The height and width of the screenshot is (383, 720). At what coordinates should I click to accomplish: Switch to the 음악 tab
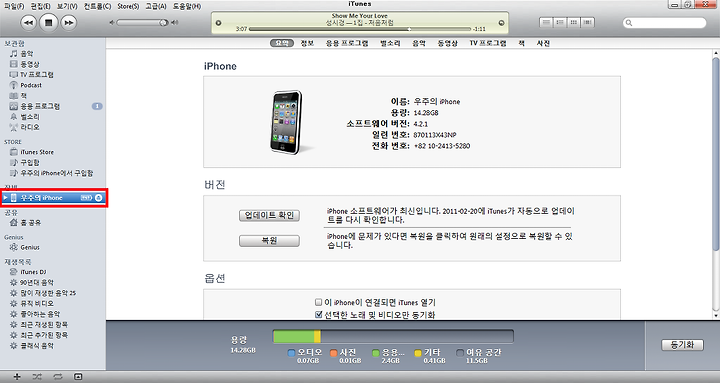click(x=419, y=43)
